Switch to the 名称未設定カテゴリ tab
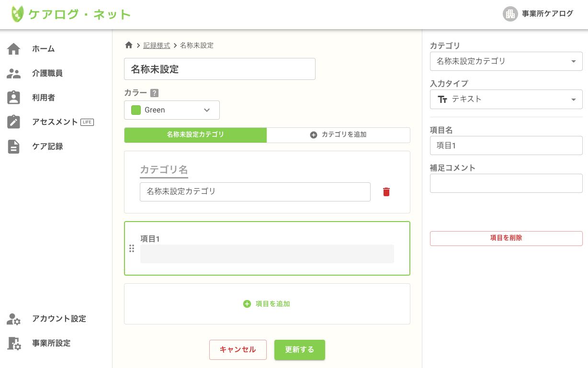 click(195, 135)
